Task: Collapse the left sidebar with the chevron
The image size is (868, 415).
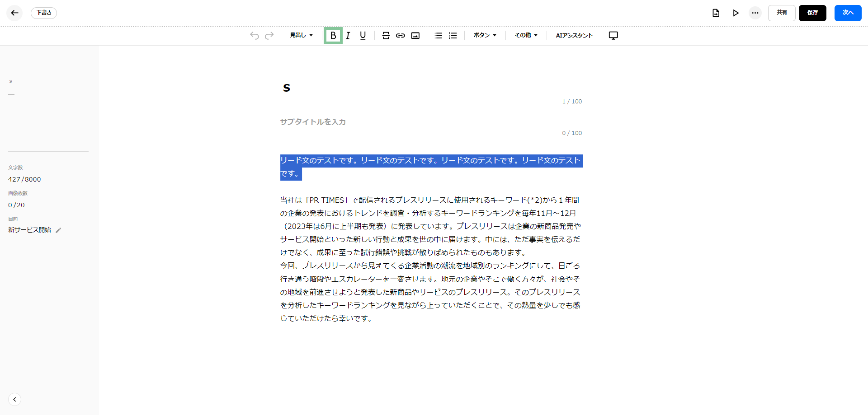Action: point(14,399)
